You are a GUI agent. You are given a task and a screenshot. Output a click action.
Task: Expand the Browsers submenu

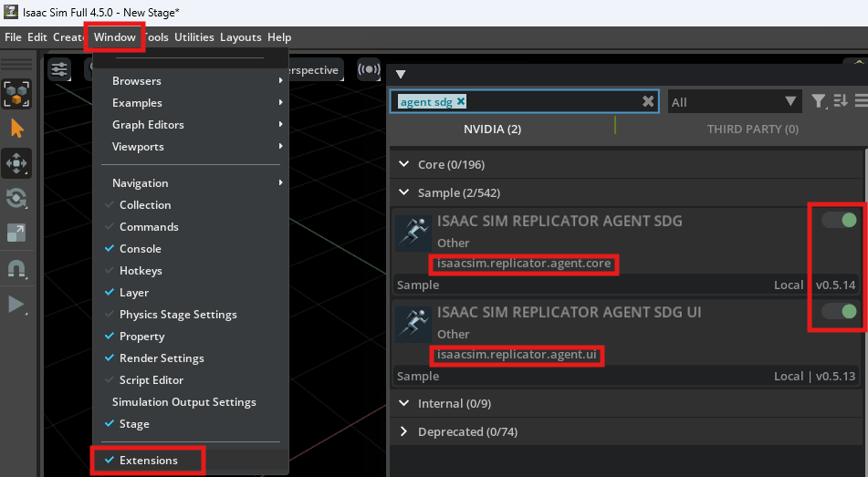point(191,81)
